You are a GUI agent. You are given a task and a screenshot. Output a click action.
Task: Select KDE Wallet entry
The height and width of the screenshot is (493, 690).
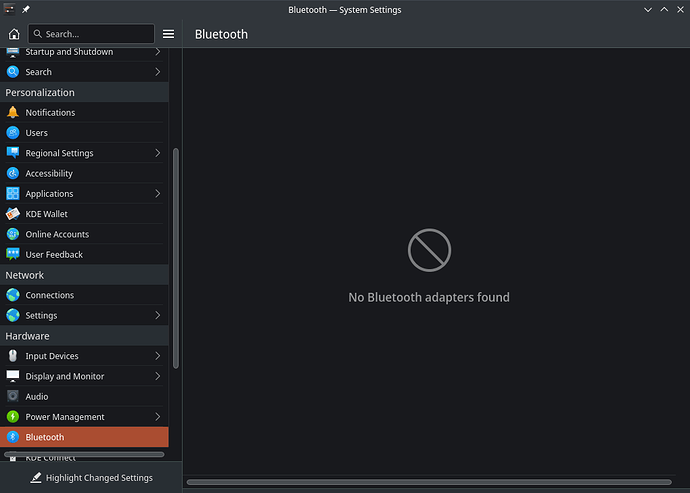coord(84,213)
